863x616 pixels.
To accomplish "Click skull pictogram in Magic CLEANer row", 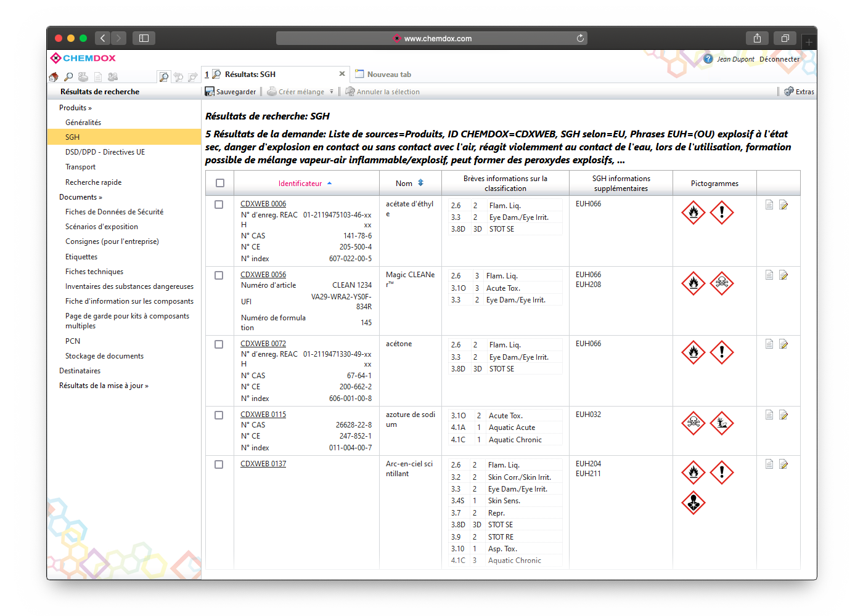I will point(722,283).
